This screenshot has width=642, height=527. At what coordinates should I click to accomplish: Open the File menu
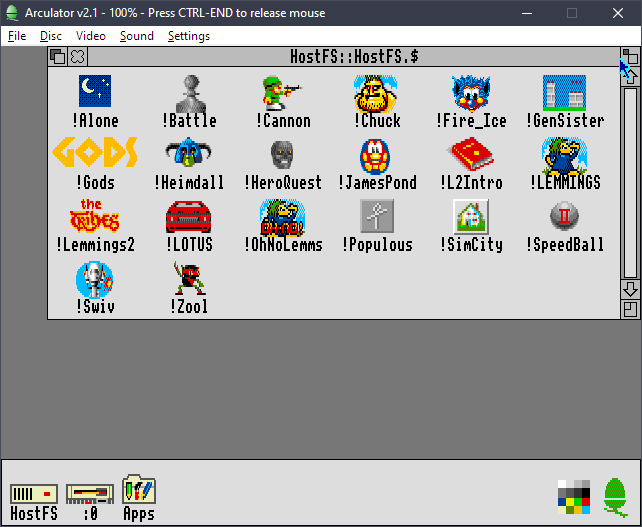pyautogui.click(x=17, y=36)
